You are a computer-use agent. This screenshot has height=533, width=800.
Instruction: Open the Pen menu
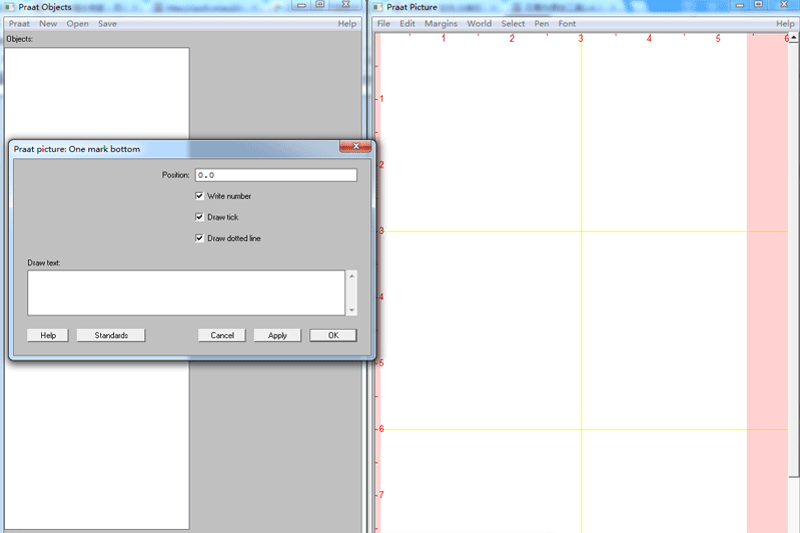541,23
